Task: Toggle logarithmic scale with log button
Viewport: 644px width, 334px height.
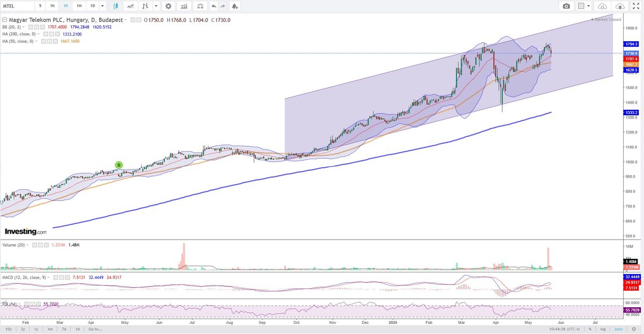Action: click(x=603, y=329)
